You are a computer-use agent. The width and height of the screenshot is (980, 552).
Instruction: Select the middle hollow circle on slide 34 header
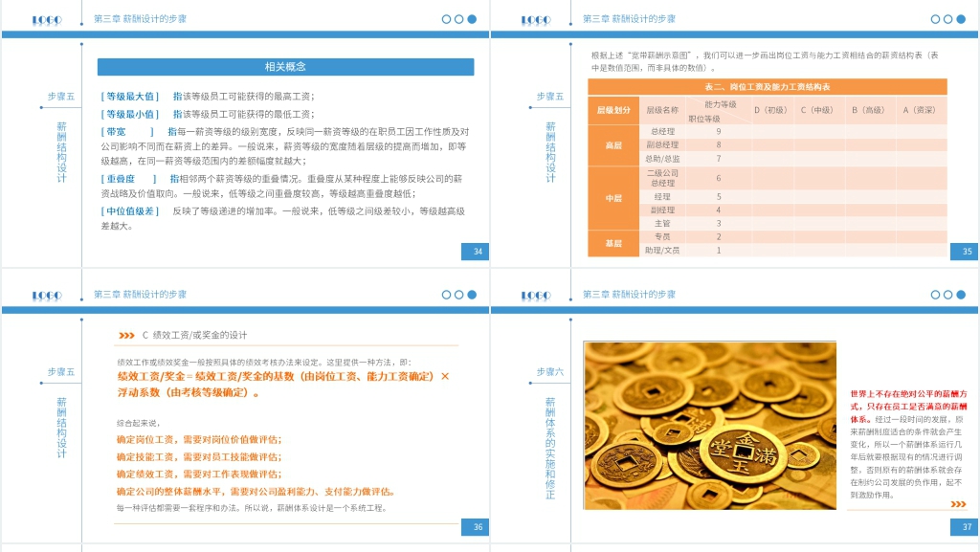459,19
